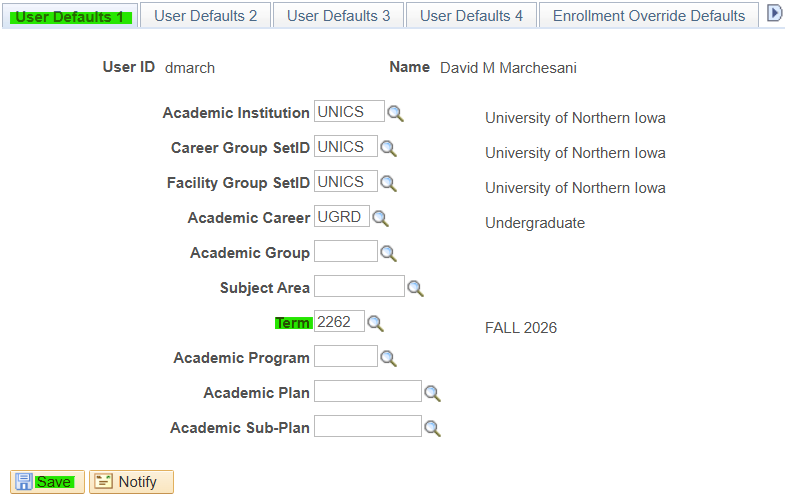Click the Notify button
This screenshot has width=785, height=498.
coord(131,482)
